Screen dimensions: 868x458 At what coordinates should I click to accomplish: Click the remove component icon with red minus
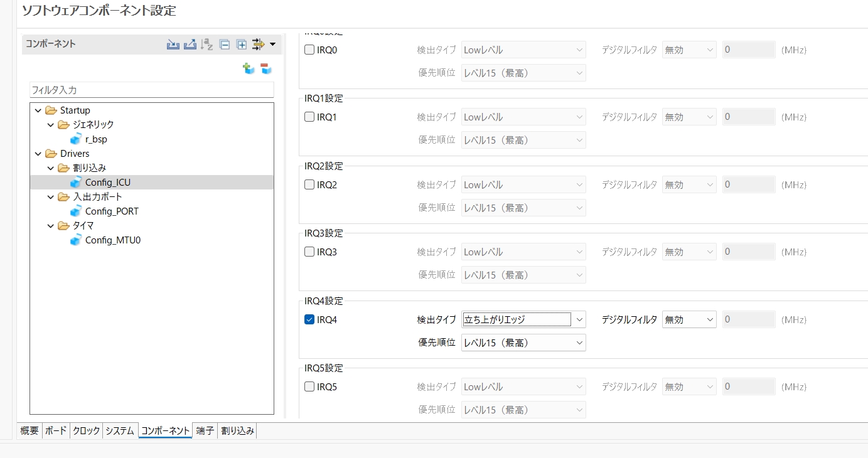click(266, 69)
